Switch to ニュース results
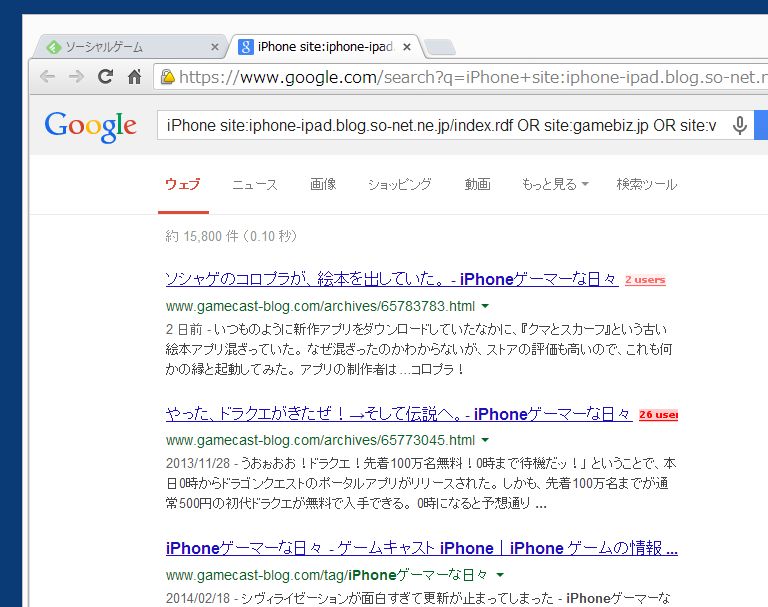 click(x=255, y=184)
